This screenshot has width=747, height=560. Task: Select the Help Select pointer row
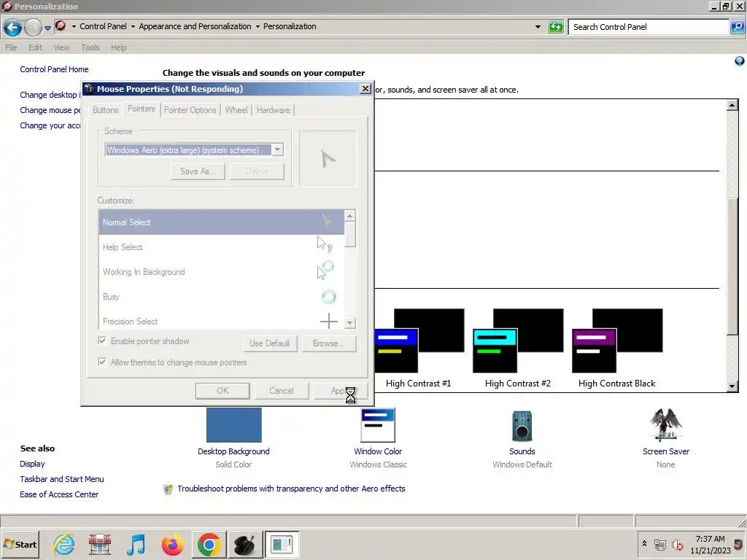pyautogui.click(x=221, y=247)
